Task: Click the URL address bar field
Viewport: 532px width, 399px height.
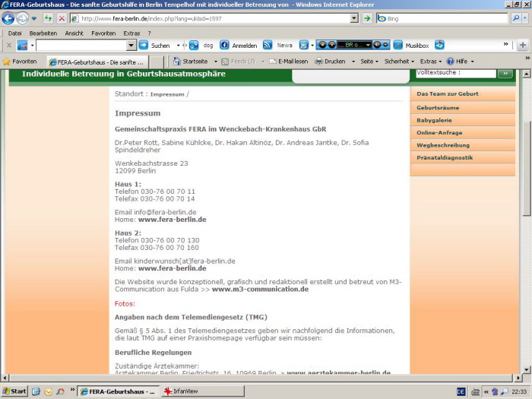Action: (214, 18)
